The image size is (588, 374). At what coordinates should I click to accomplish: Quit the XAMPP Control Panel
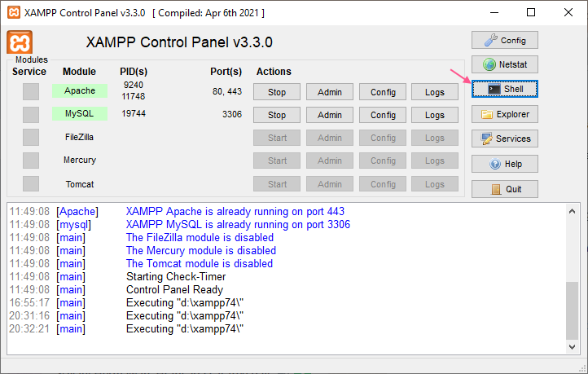[504, 189]
